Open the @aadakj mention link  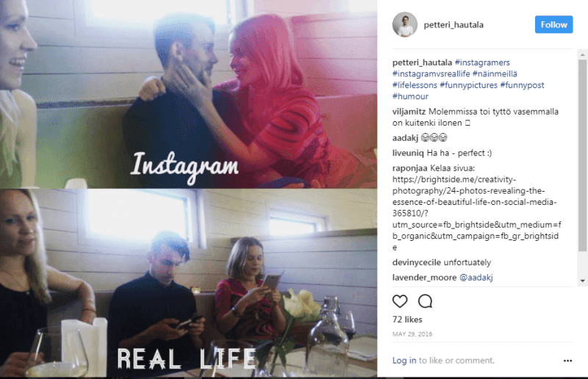coord(476,278)
